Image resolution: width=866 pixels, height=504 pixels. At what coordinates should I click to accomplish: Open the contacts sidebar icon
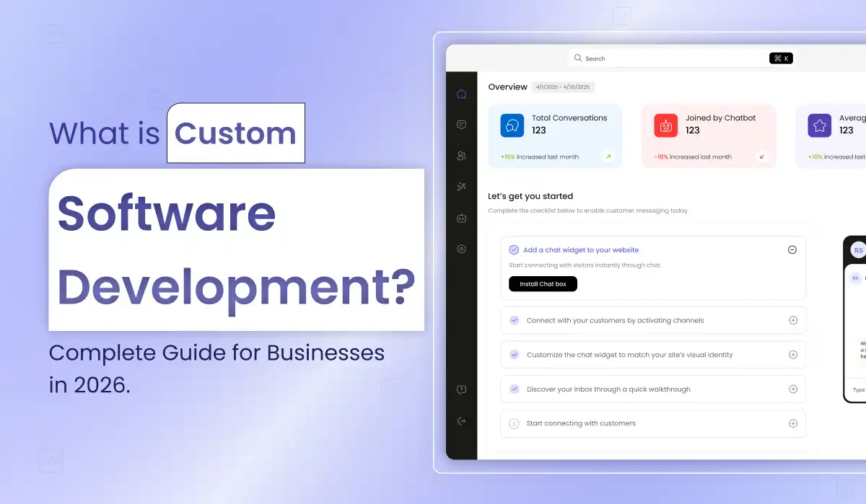[x=462, y=156]
